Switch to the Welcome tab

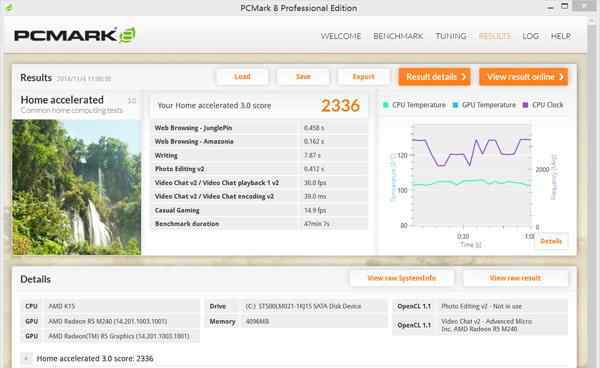click(341, 36)
